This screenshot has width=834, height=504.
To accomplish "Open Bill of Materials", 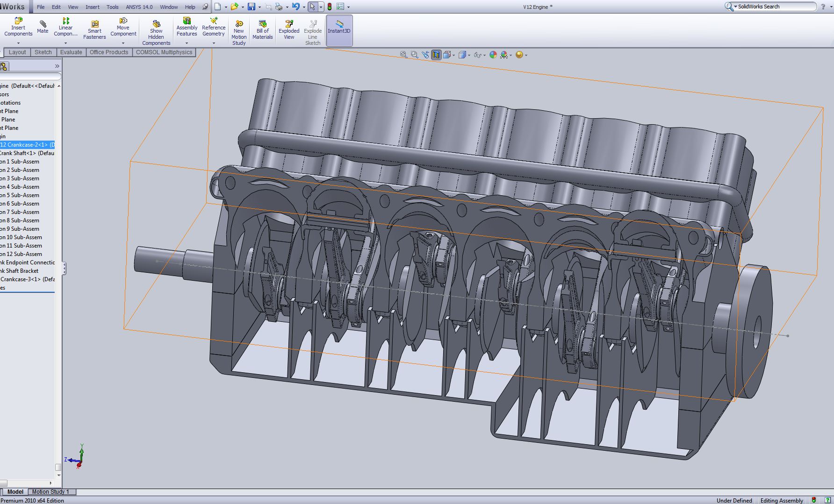I will 262,30.
